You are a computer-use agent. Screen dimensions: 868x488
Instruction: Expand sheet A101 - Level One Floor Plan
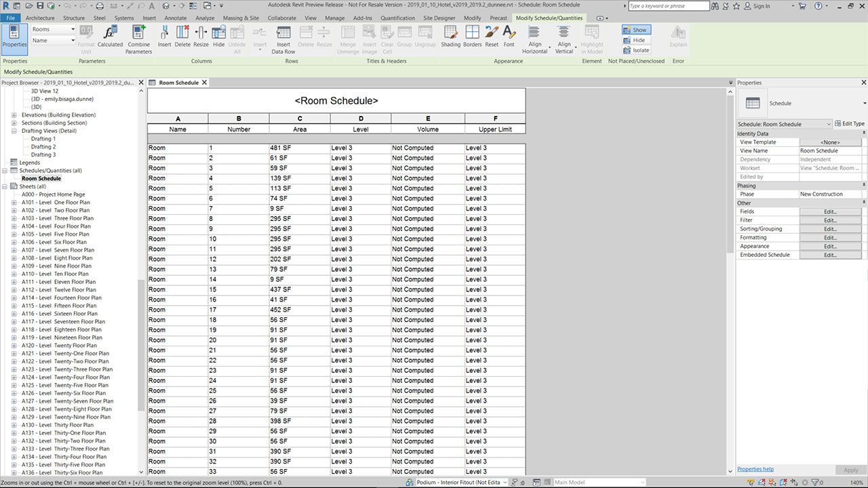click(15, 203)
